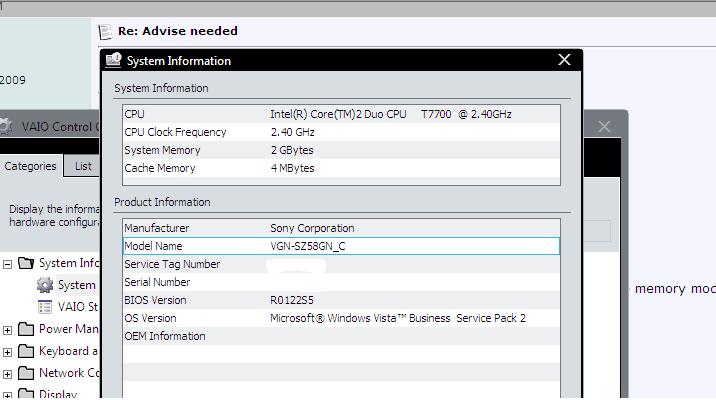Viewport: 716px width, 400px height.
Task: Click the System Information title bar icon
Action: [113, 60]
